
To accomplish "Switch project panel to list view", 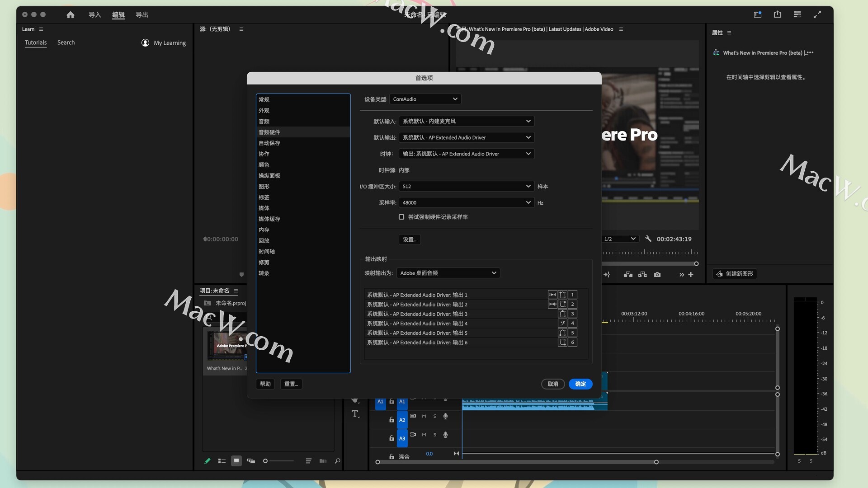I will (x=222, y=461).
